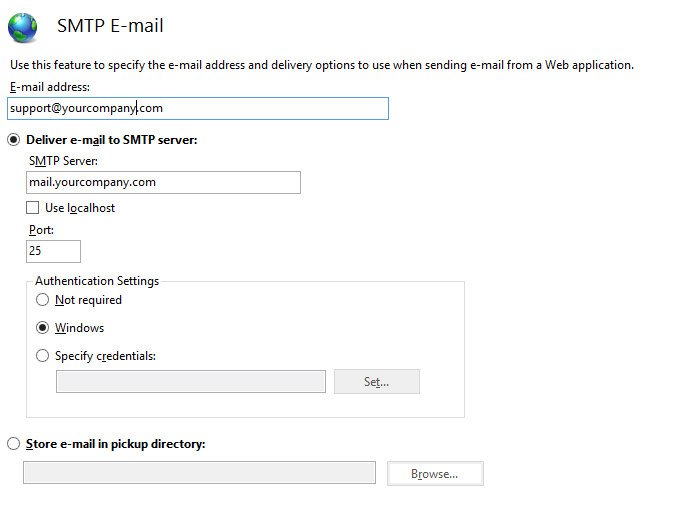The height and width of the screenshot is (522, 680).
Task: Select Store e-mail in pickup directory radio
Action: pyautogui.click(x=13, y=444)
